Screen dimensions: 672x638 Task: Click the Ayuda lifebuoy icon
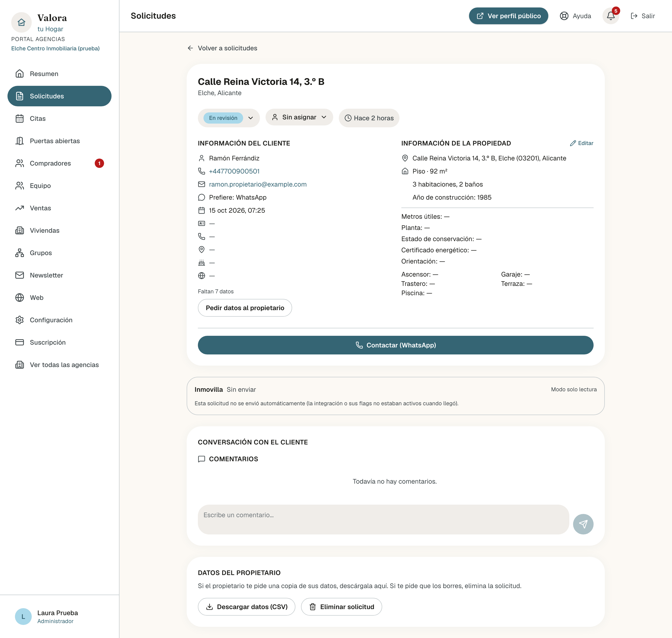click(564, 16)
